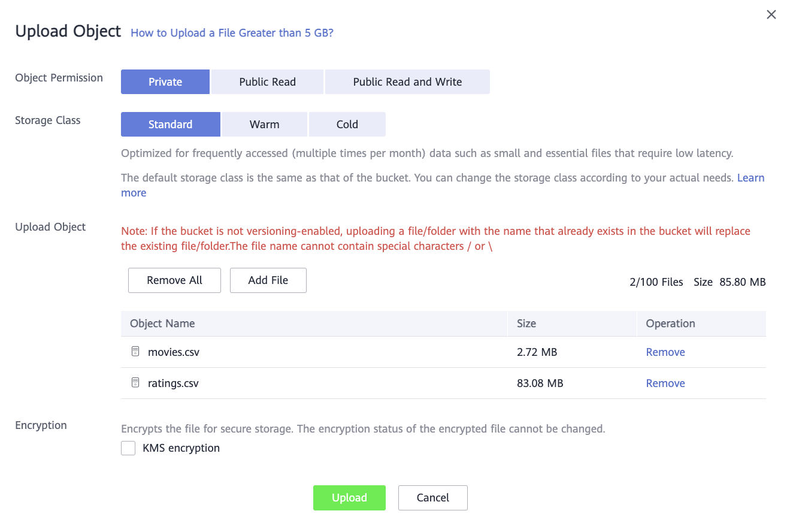Open the 5 GB upload help link
The width and height of the screenshot is (787, 532).
(232, 33)
